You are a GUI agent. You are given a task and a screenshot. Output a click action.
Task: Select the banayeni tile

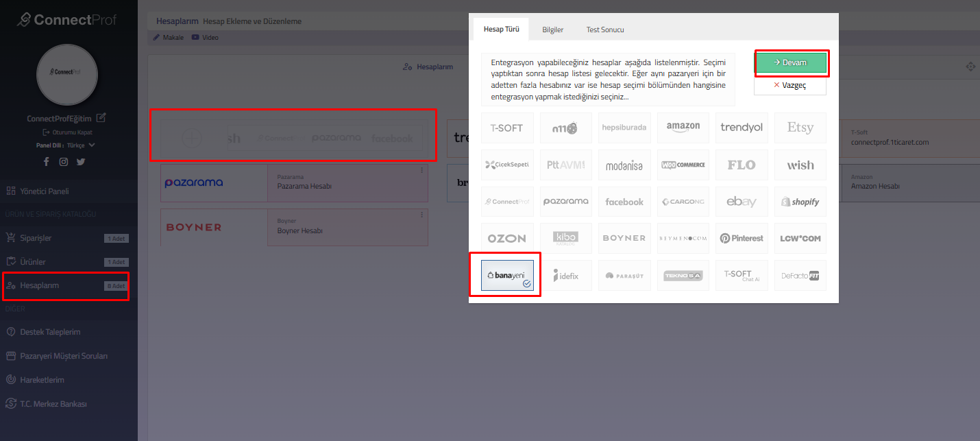507,275
